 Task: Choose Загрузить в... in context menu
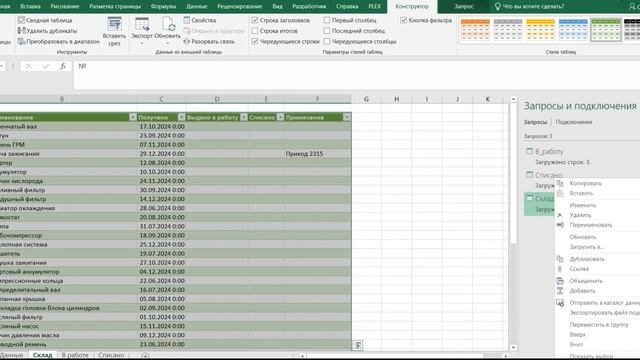tap(587, 247)
